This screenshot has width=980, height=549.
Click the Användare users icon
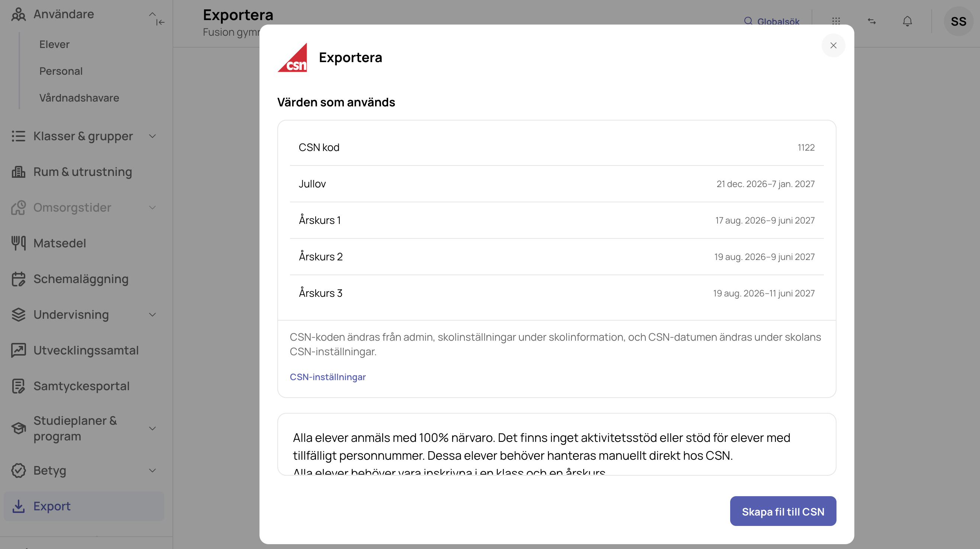[x=18, y=15]
